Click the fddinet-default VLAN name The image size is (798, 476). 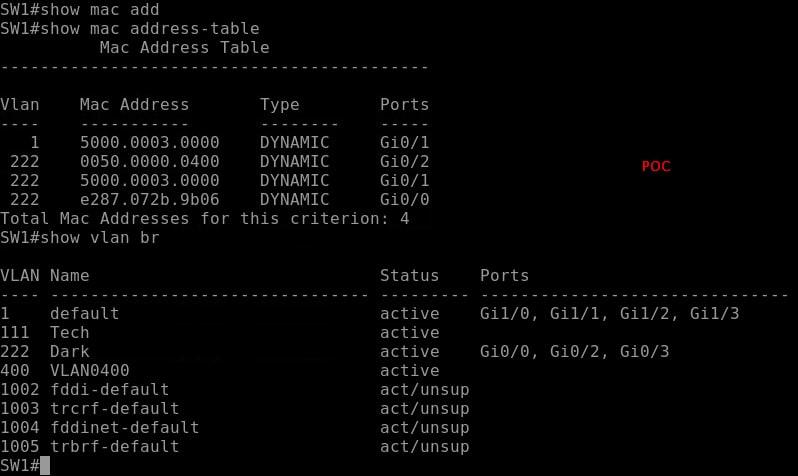point(124,427)
